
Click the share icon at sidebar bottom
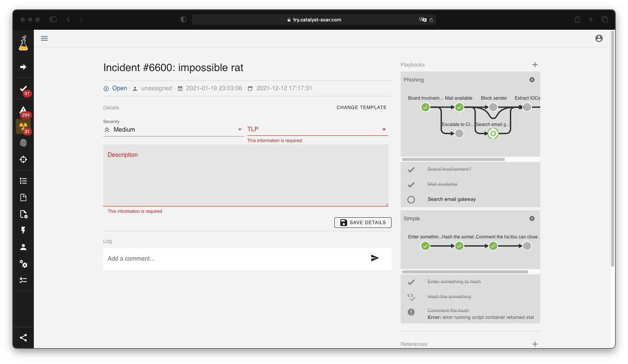(x=23, y=338)
